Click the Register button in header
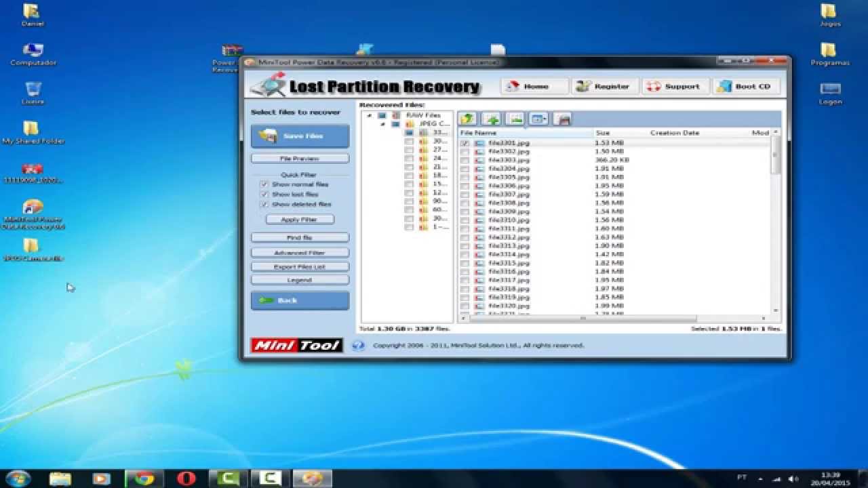This screenshot has width=868, height=488. click(605, 86)
